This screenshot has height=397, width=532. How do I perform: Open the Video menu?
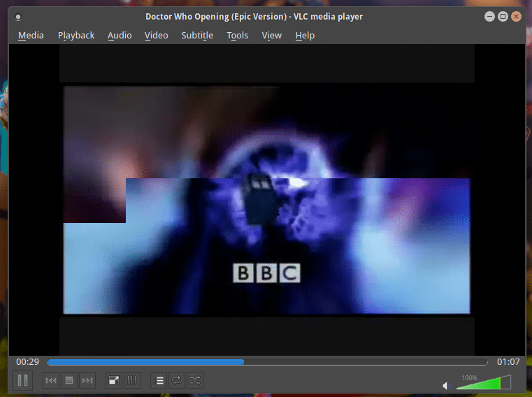tap(156, 35)
